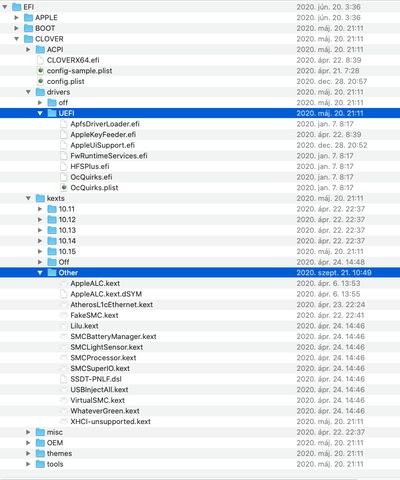Select FwRuntimeServices.efi file name
400x480 pixels.
(x=109, y=156)
